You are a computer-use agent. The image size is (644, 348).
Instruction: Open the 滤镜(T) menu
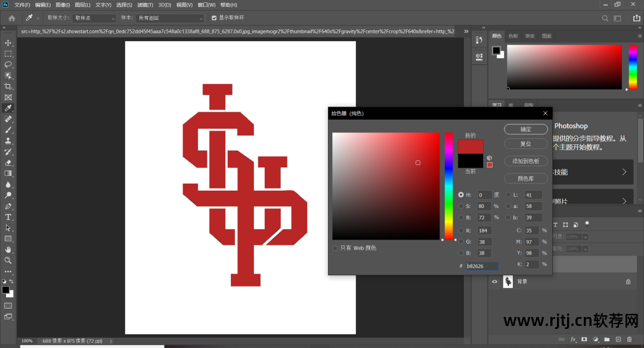coord(145,5)
